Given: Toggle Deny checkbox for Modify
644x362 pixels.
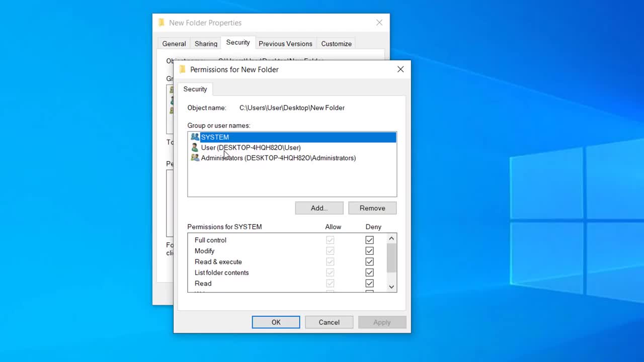Looking at the screenshot, I should [x=369, y=251].
